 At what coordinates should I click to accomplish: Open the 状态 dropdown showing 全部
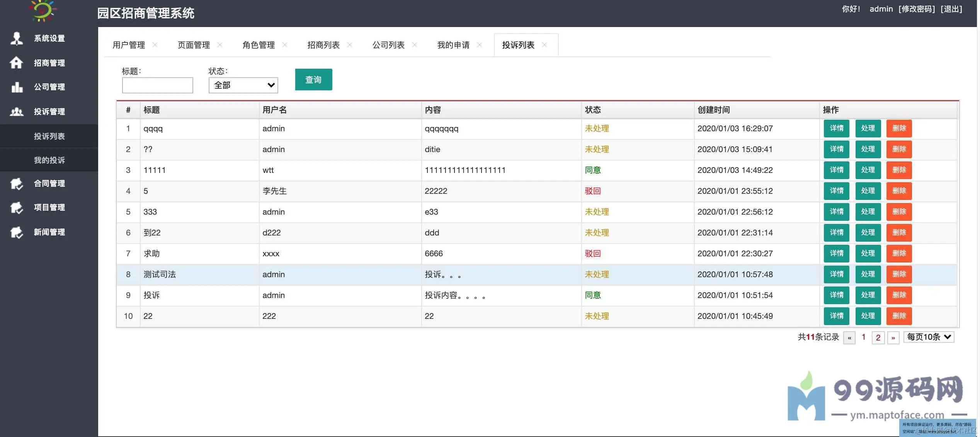pos(243,85)
